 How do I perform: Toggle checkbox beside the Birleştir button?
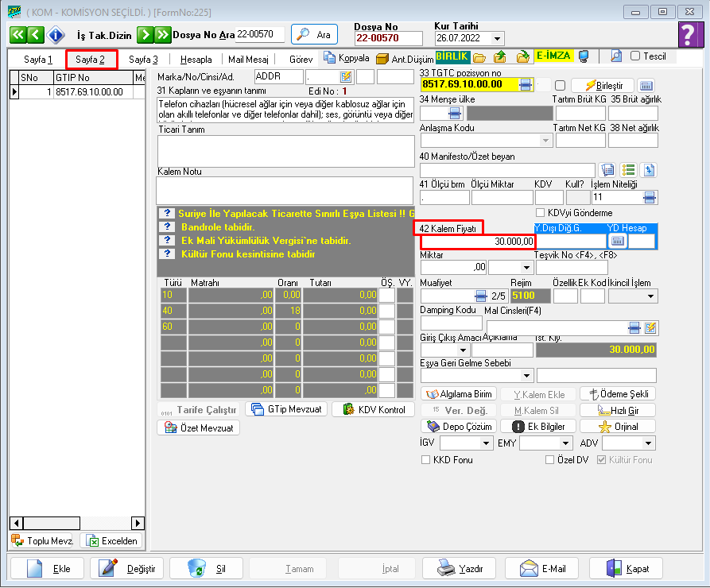pyautogui.click(x=560, y=85)
